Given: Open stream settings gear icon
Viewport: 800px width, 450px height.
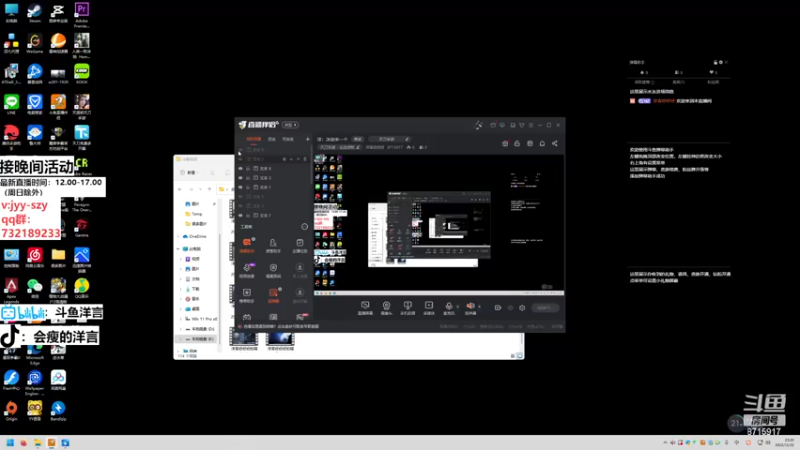Looking at the screenshot, I should click(x=522, y=308).
